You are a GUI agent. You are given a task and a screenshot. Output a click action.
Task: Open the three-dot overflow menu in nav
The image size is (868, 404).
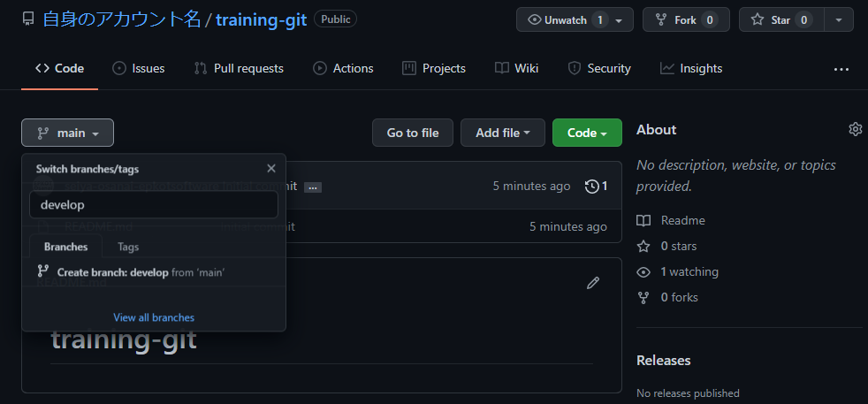[841, 69]
